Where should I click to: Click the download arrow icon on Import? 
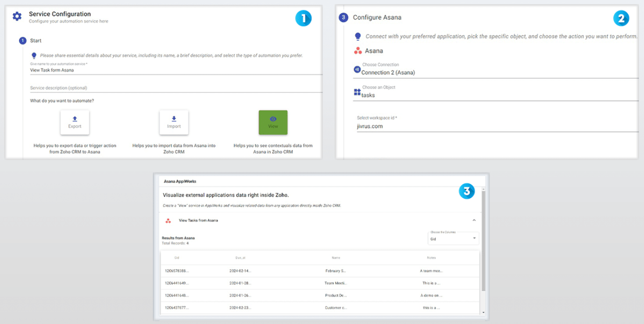click(x=174, y=118)
